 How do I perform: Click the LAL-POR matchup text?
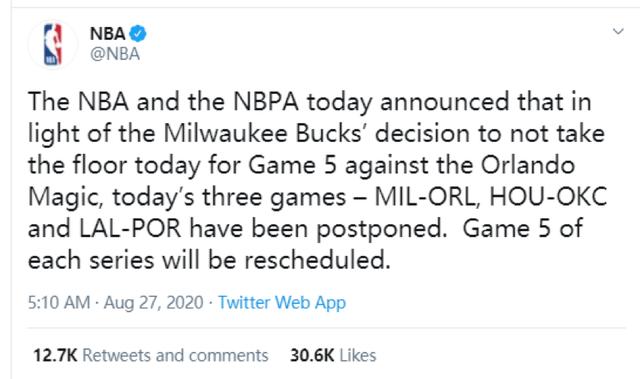[x=130, y=229]
